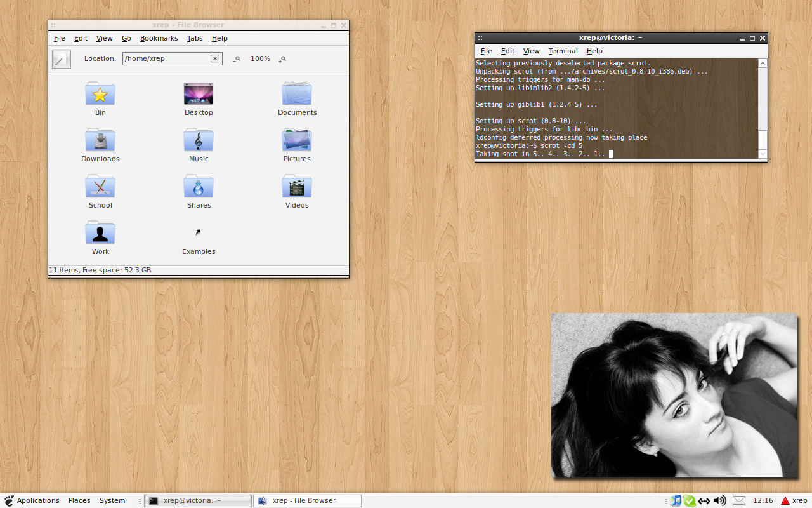Select the School folder
Viewport: 812px width, 508px height.
100,187
